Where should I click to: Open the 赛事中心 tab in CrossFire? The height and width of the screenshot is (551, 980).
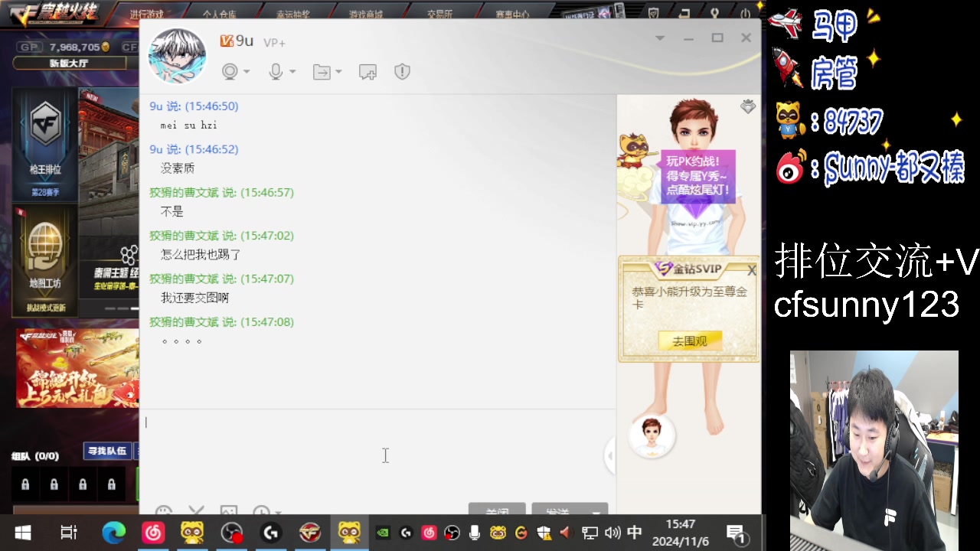pos(512,13)
